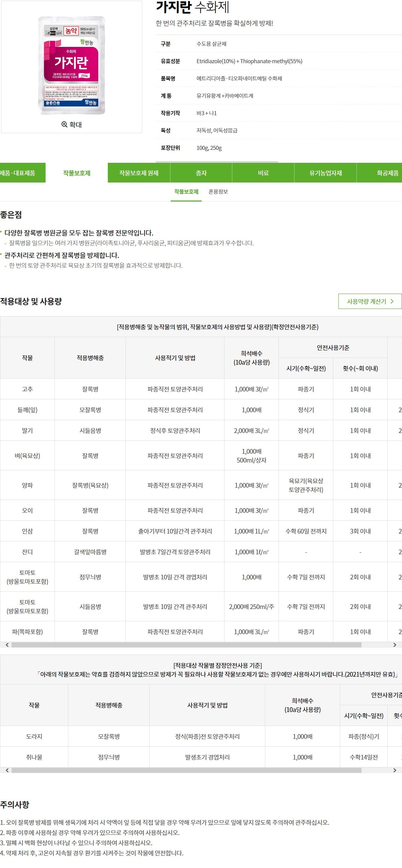
Task: Switch to the 혼용정보 sub-tab
Action: (x=218, y=192)
